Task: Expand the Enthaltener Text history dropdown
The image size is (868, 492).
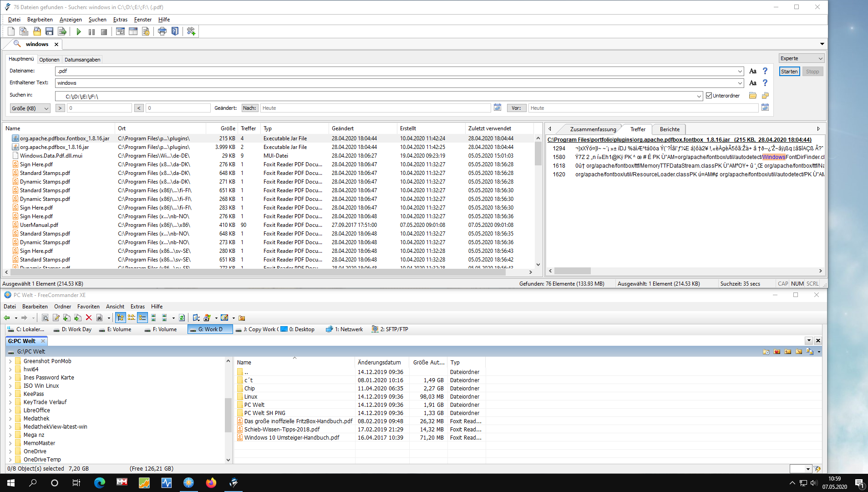Action: (x=740, y=83)
